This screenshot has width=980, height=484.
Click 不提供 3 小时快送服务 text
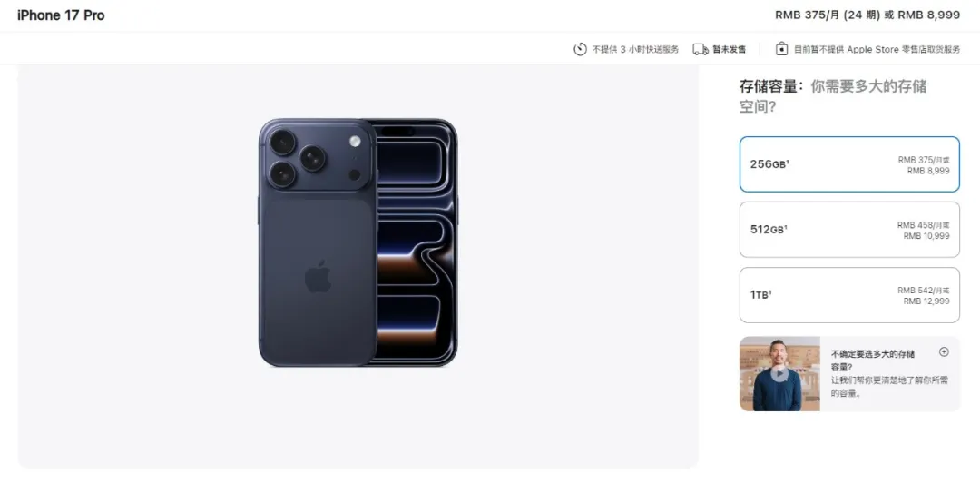click(x=635, y=49)
